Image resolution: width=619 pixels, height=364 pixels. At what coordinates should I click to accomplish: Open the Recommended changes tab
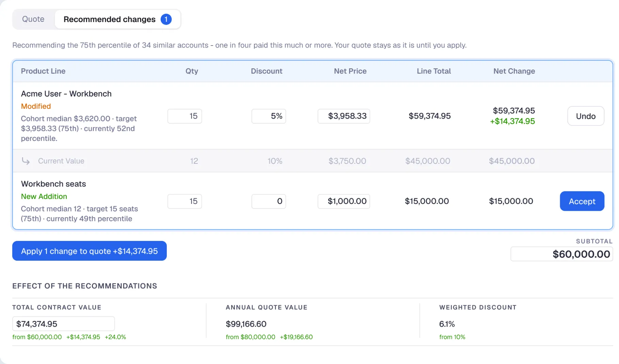pyautogui.click(x=117, y=19)
